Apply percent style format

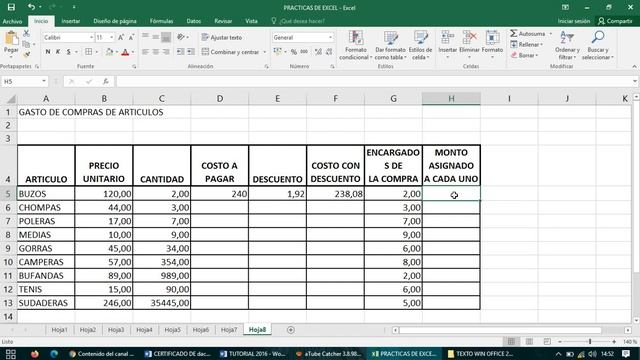click(293, 52)
